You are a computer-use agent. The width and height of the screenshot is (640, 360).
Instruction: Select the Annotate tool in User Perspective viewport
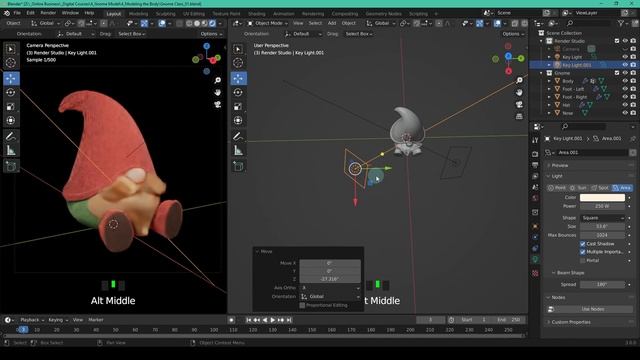coord(238,136)
